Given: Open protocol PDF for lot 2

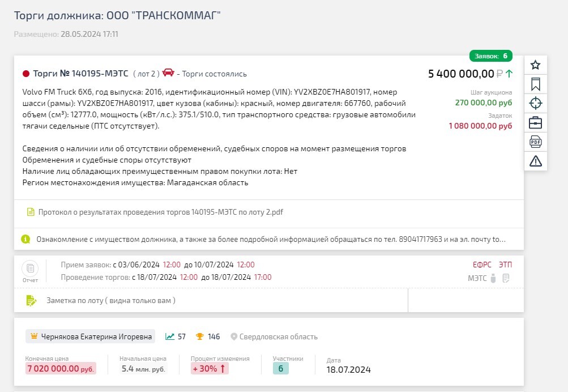Looking at the screenshot, I should click(160, 212).
